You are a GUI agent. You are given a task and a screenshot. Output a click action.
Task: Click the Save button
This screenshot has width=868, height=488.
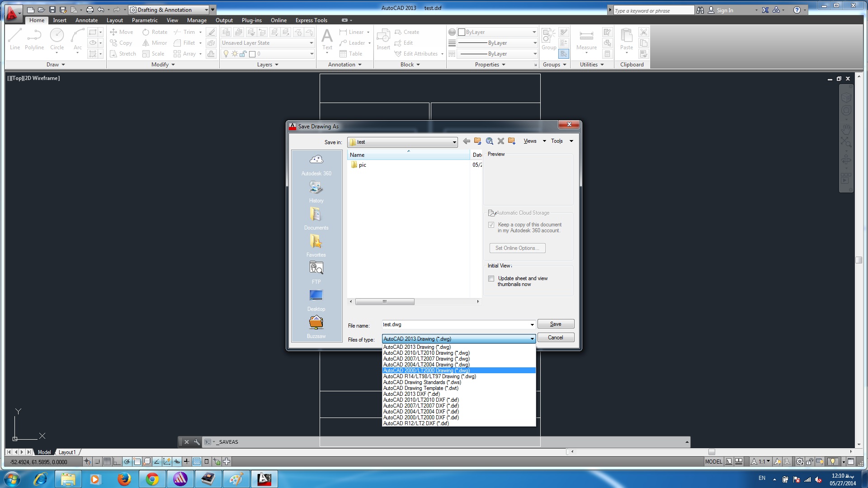[556, 324]
